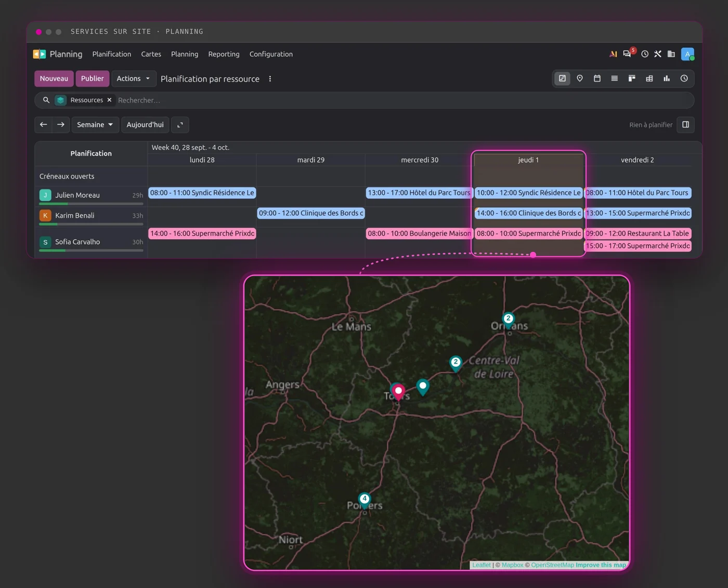This screenshot has width=728, height=588.
Task: Open the Planification menu
Action: tap(112, 54)
